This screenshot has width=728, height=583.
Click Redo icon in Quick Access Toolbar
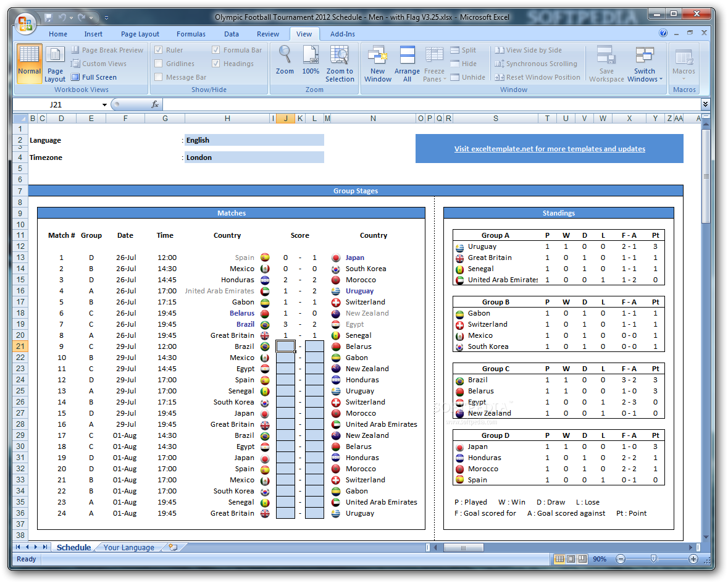pyautogui.click(x=82, y=17)
